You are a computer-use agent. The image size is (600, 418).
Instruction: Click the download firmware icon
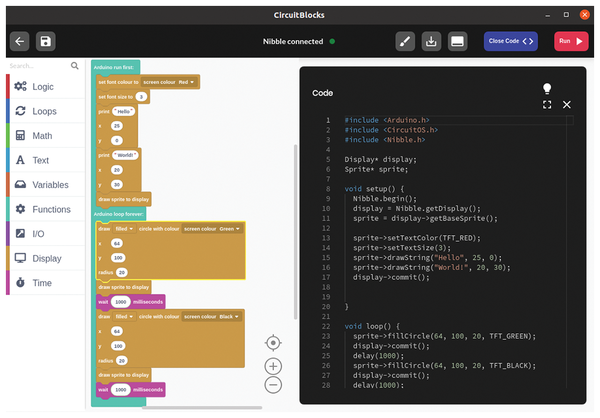(x=431, y=41)
